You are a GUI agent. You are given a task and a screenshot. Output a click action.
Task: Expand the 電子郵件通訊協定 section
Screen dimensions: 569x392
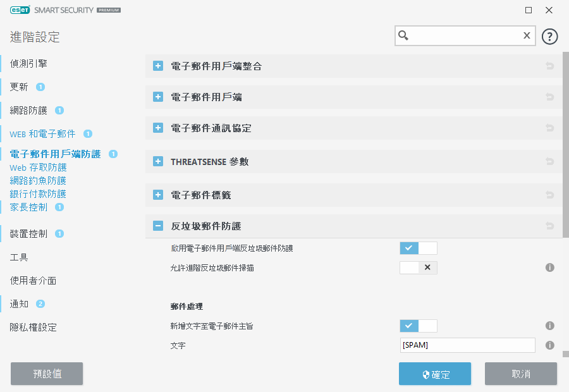coord(158,128)
